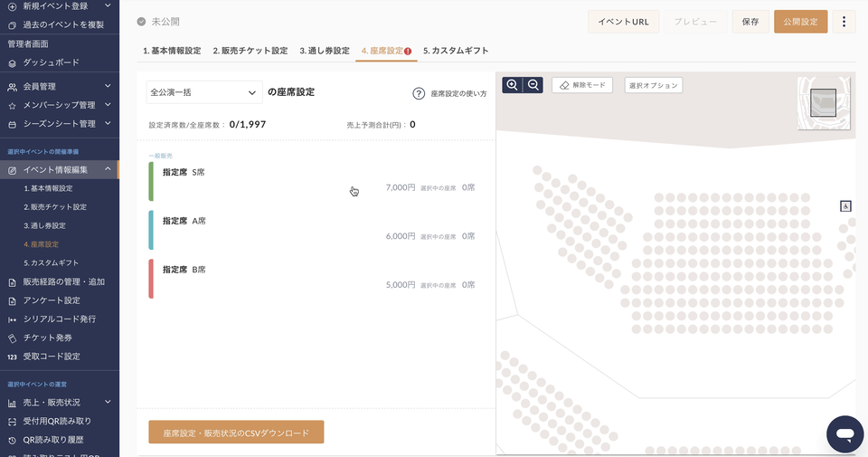868x457 pixels.
Task: Toggle the 解除モード eraser button
Action: click(x=582, y=85)
